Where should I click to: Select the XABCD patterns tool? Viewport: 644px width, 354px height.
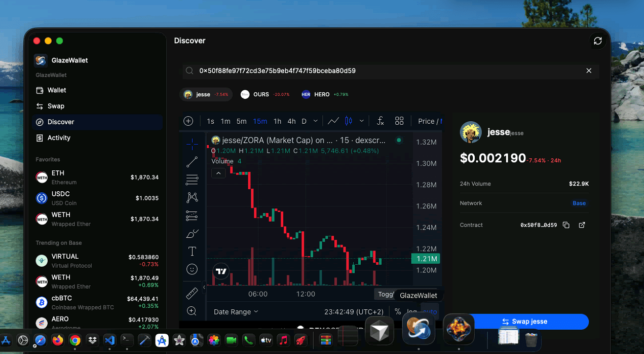[192, 197]
